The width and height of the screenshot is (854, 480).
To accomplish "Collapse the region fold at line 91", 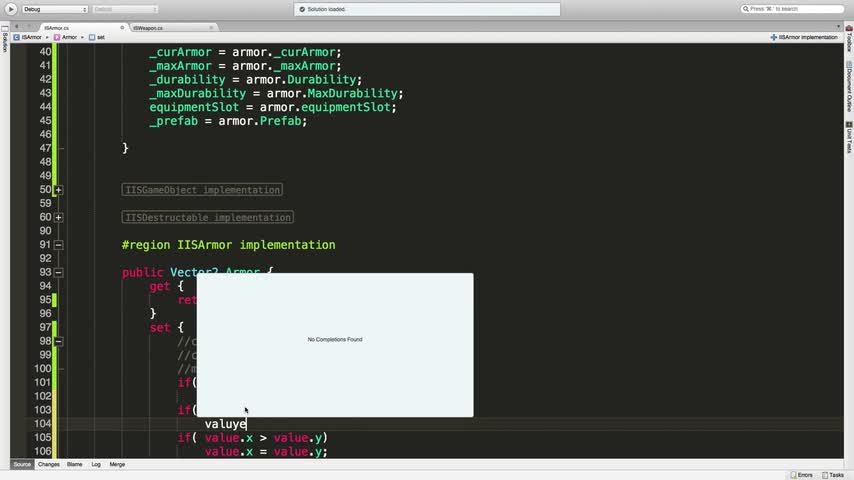I will click(x=58, y=245).
